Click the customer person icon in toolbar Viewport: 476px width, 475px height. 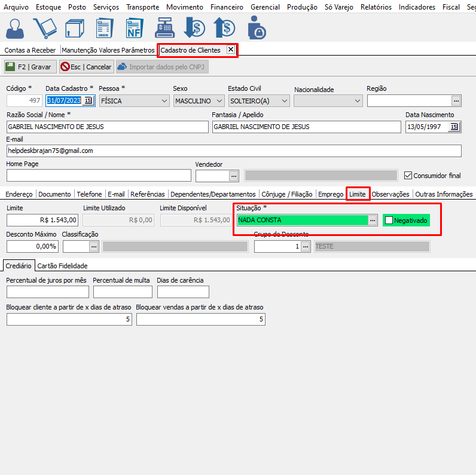point(17,28)
